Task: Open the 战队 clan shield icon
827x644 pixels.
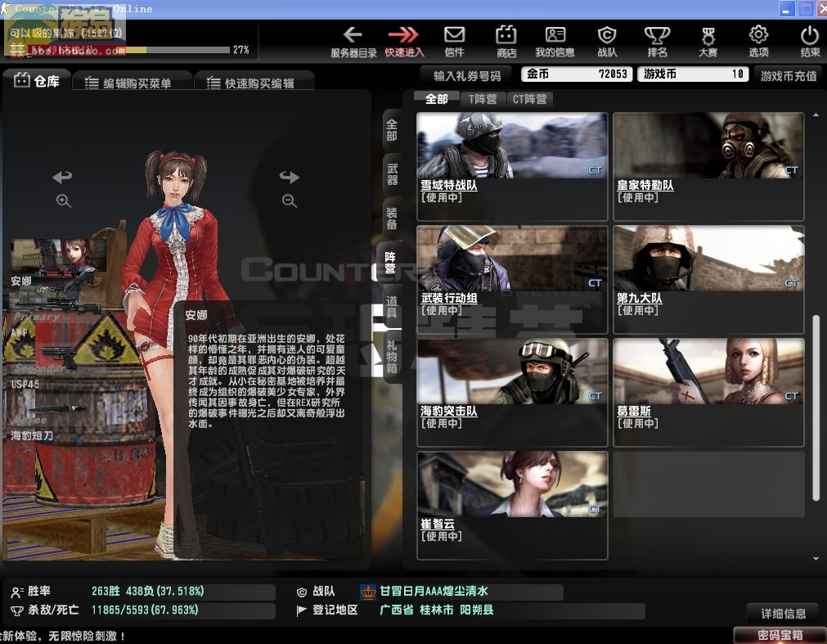Action: click(x=607, y=42)
